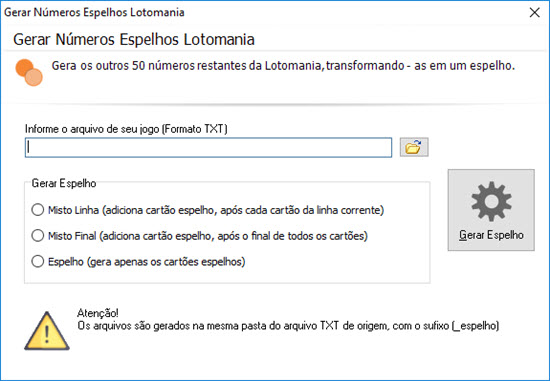
Task: Enable the Espelho only radio circle
Action: pos(38,261)
